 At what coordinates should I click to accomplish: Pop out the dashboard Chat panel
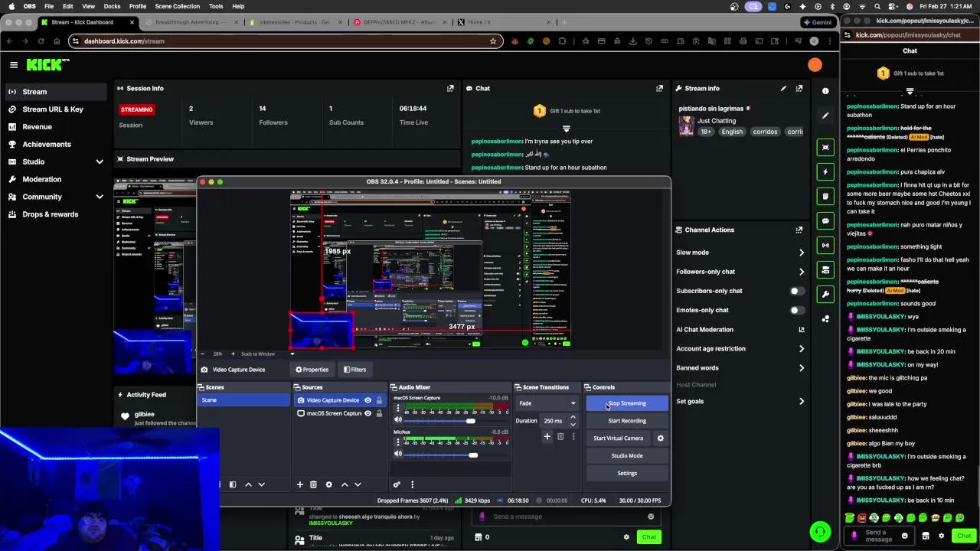[x=659, y=89]
